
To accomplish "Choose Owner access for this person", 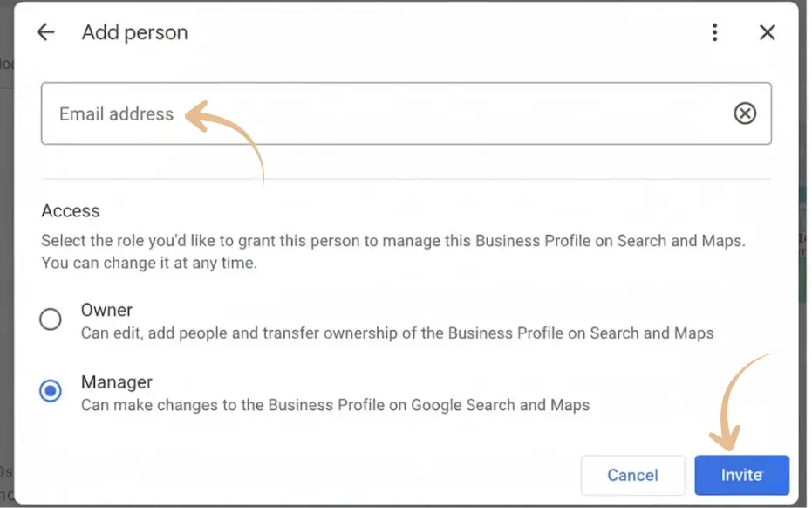I will coord(50,319).
